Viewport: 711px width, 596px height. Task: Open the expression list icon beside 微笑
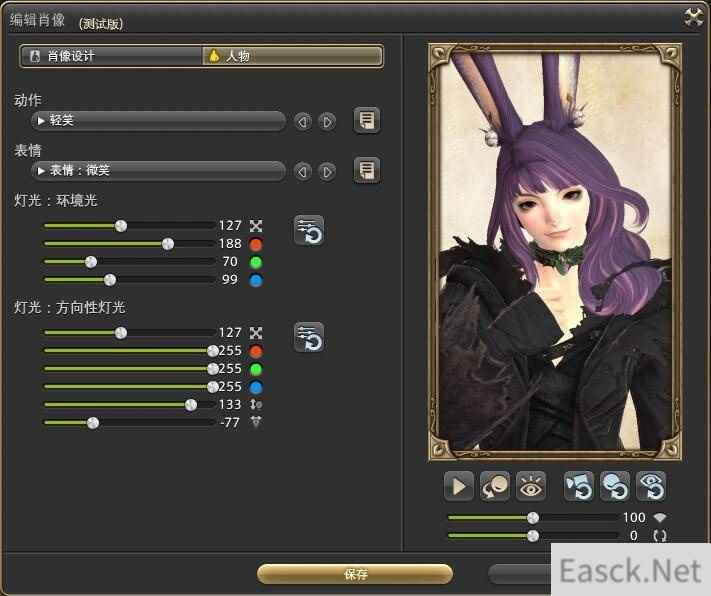pyautogui.click(x=366, y=171)
